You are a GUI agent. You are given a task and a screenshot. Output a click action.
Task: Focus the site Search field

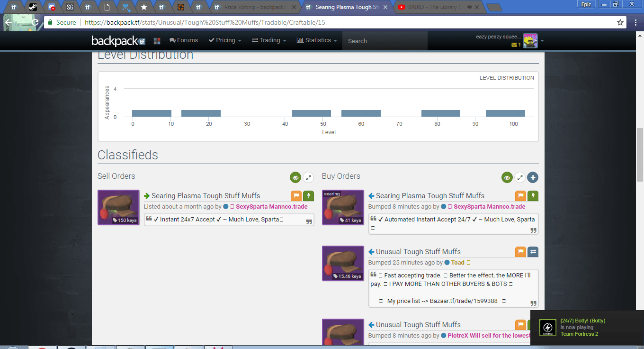(385, 41)
